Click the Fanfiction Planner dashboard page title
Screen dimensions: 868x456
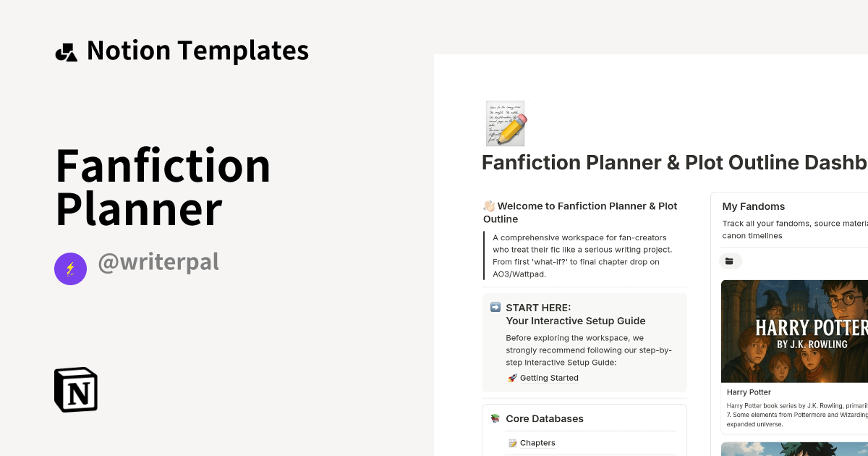673,162
